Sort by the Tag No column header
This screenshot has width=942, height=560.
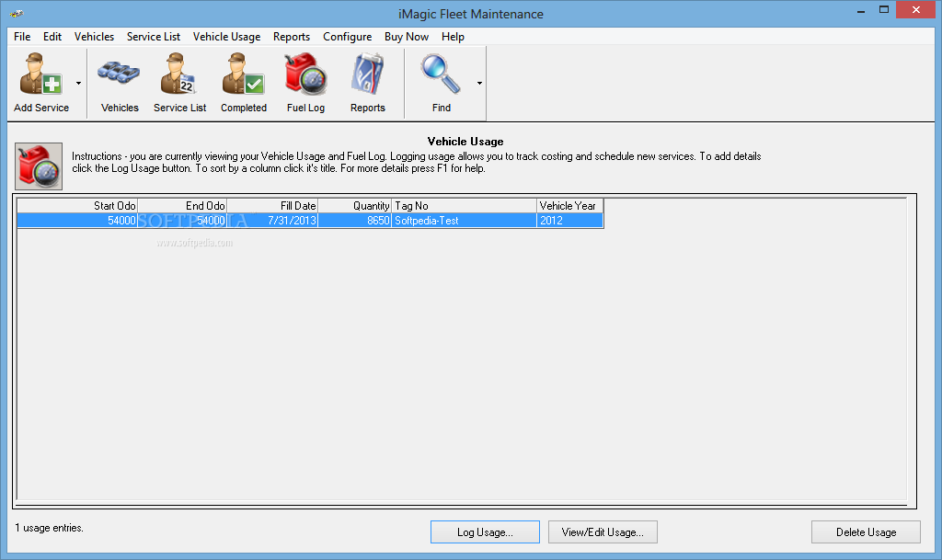[x=464, y=206]
